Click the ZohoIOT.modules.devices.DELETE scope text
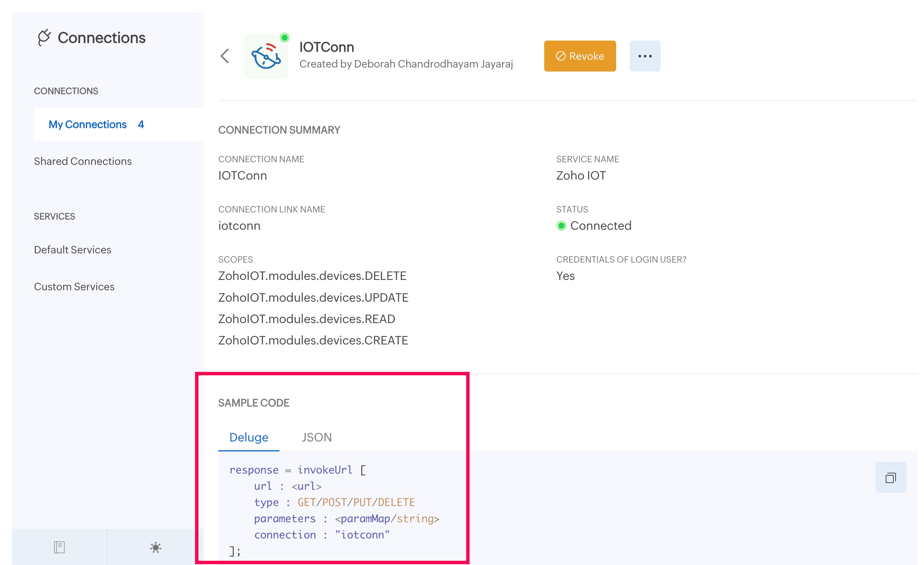924x565 pixels. coord(312,276)
